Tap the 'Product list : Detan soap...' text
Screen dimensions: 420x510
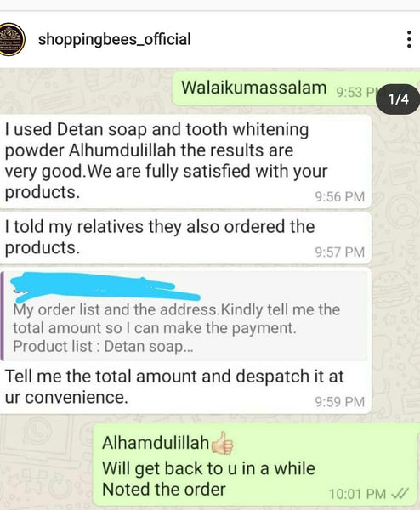coord(103,347)
